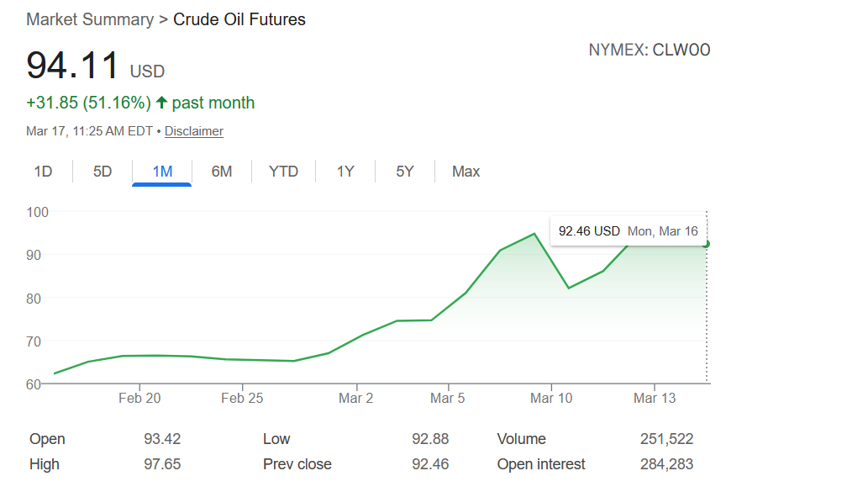Open the Disclaimer link
Image resolution: width=868 pixels, height=492 pixels.
tap(194, 131)
